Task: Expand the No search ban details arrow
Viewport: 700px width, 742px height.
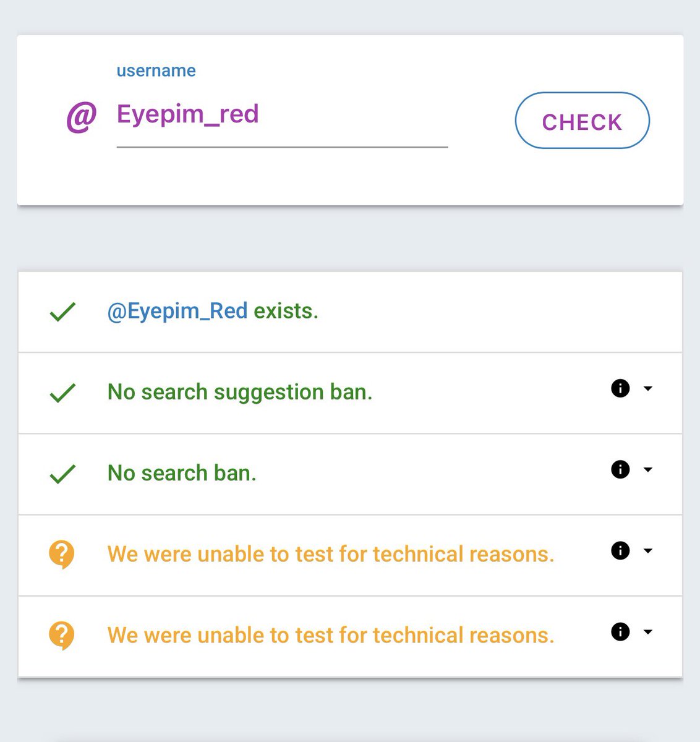Action: tap(648, 469)
